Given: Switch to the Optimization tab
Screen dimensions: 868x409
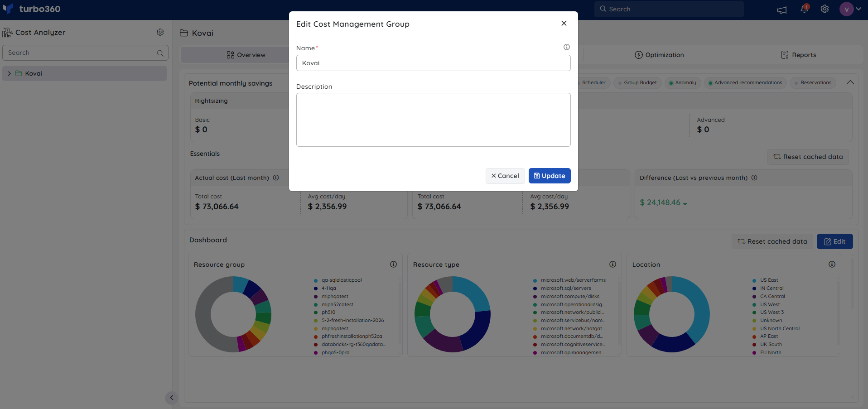Looking at the screenshot, I should point(659,55).
